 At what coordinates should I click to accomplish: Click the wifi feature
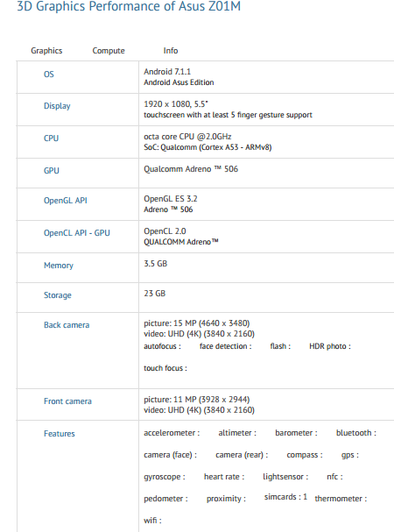(x=152, y=521)
